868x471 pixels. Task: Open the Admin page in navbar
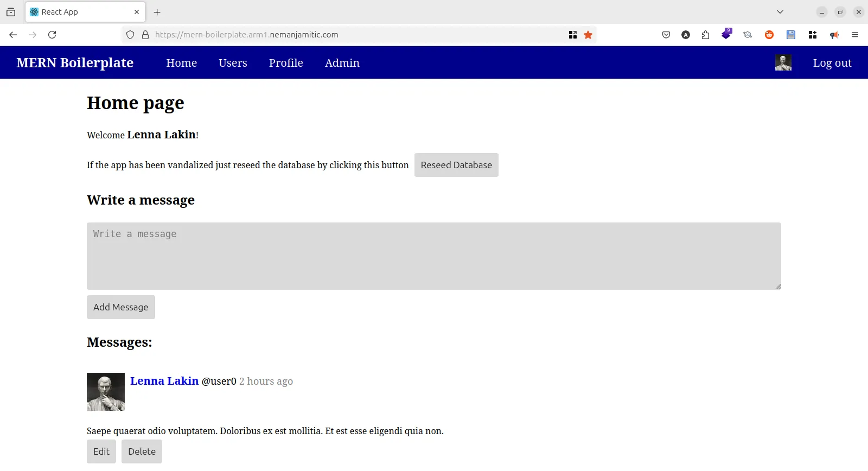(x=342, y=63)
